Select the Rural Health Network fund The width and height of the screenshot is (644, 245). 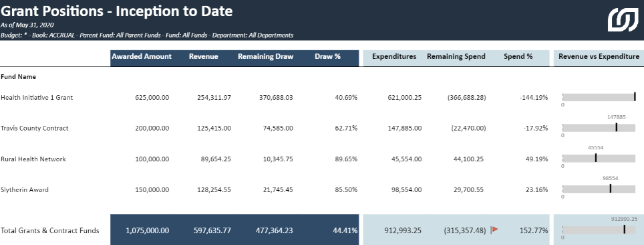33,159
